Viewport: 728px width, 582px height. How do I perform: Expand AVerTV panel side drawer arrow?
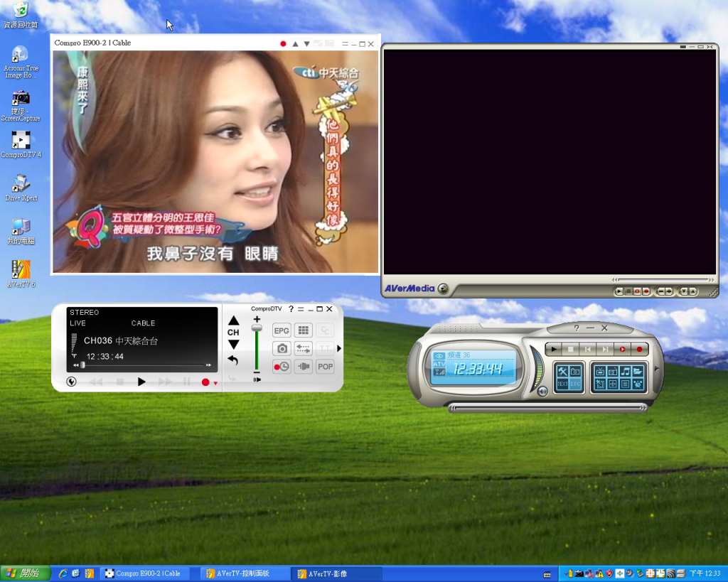[657, 369]
